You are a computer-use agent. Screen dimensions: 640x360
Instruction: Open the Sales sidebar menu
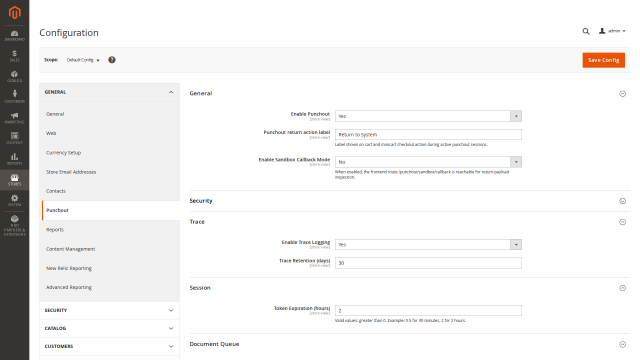coord(14,56)
